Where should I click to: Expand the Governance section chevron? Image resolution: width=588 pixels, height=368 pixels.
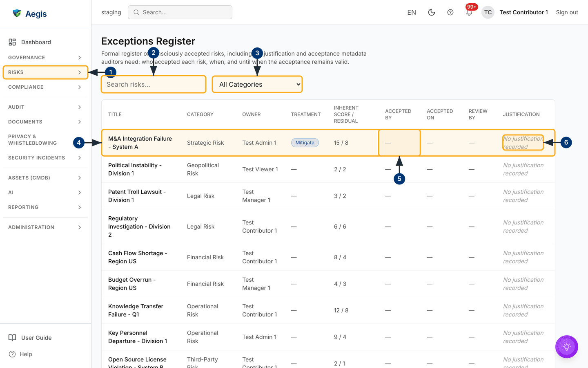(80, 58)
